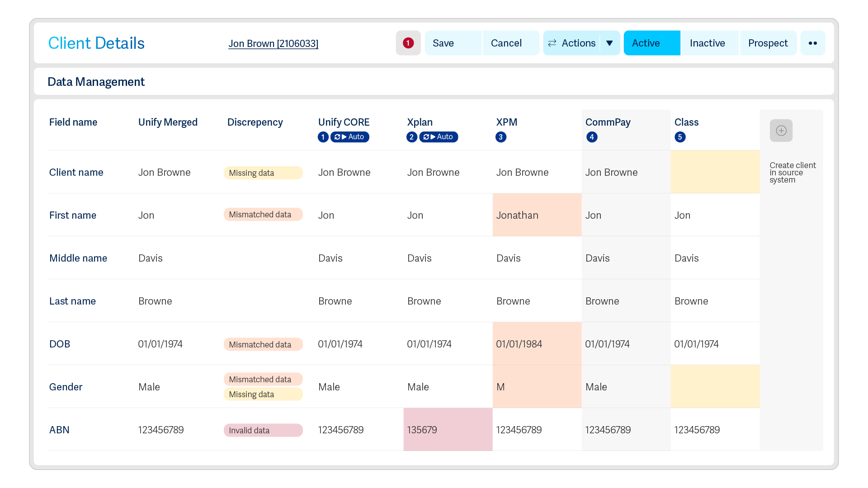Click the number 5 badge under Class

[680, 137]
